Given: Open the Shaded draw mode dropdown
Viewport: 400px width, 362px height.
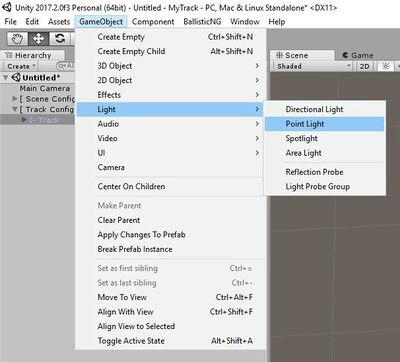Looking at the screenshot, I should click(313, 66).
